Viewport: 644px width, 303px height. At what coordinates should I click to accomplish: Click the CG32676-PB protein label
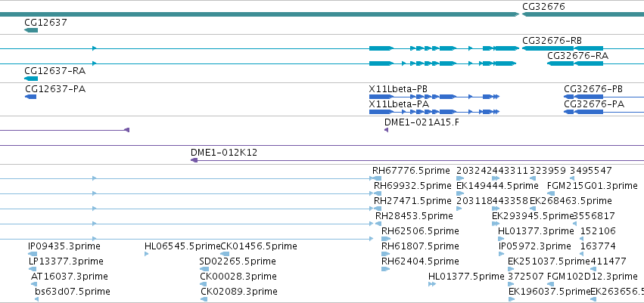[x=593, y=89]
